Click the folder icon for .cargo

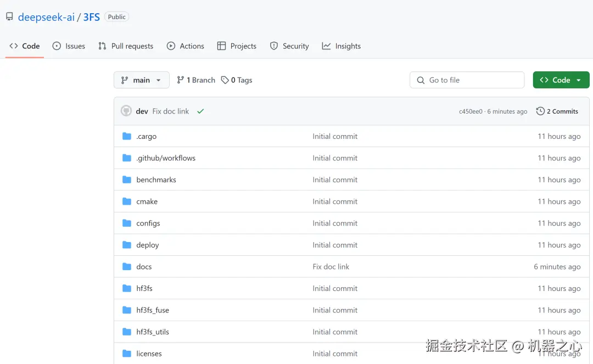[x=127, y=136]
